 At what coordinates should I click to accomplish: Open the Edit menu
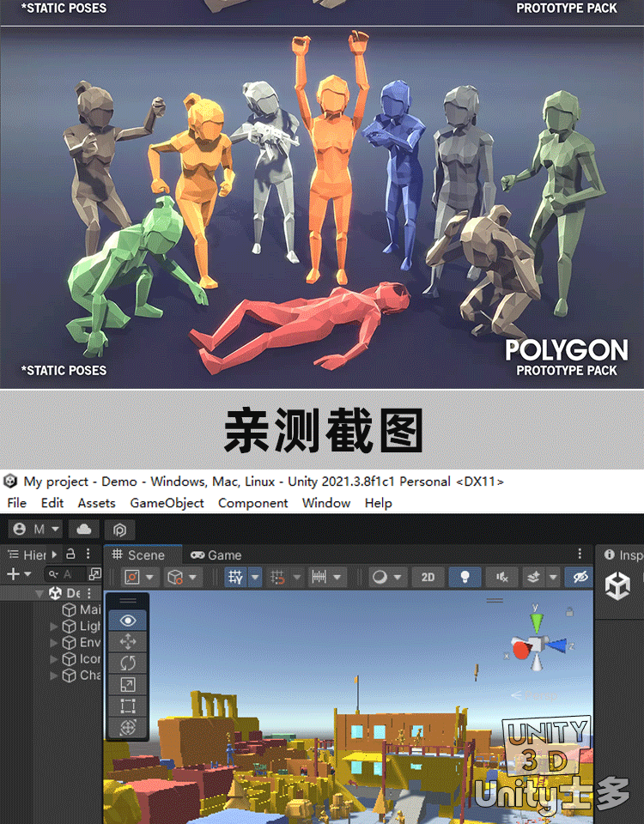[x=52, y=503]
